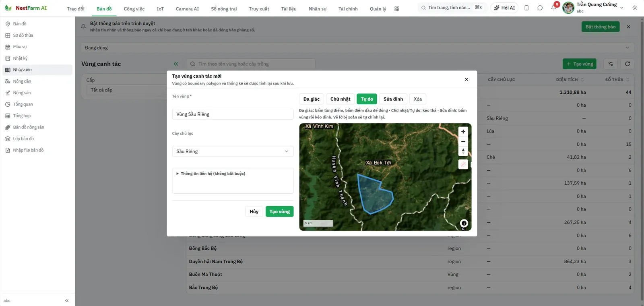Reset map bearing with compass icon
The image size is (644, 306).
463,151
